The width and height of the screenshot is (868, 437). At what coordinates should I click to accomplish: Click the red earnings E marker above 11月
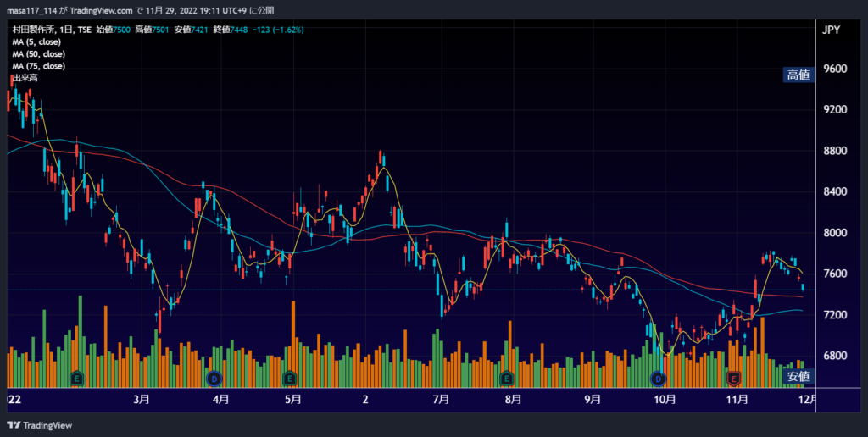point(734,379)
